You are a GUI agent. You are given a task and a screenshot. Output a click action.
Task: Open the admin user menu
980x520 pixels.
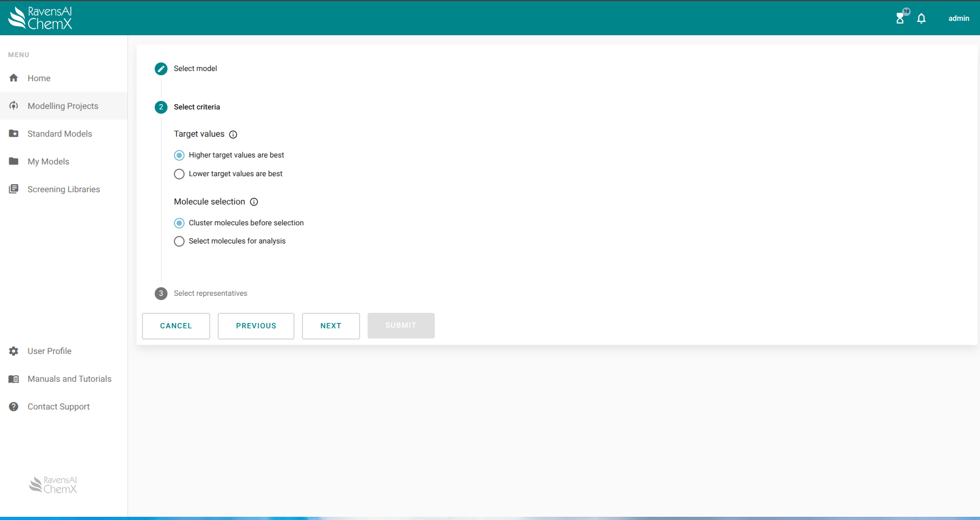958,19
